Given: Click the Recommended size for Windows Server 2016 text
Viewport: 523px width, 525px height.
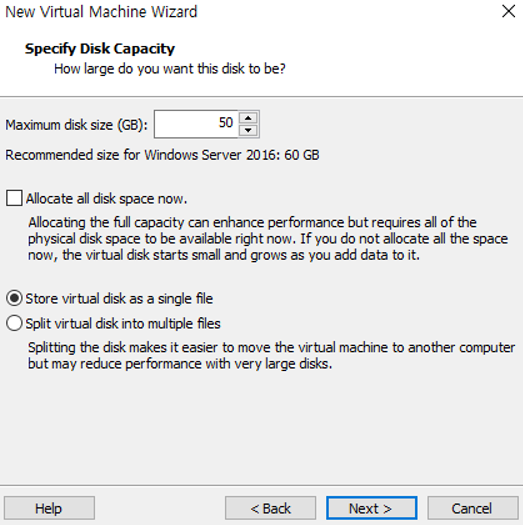Looking at the screenshot, I should click(x=162, y=155).
